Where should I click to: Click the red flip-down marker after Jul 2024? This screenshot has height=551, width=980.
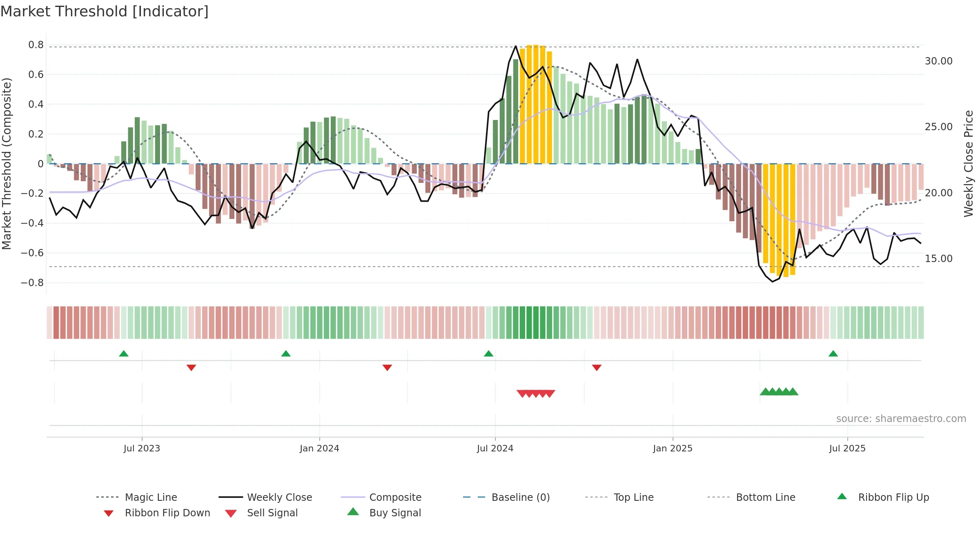click(x=597, y=368)
